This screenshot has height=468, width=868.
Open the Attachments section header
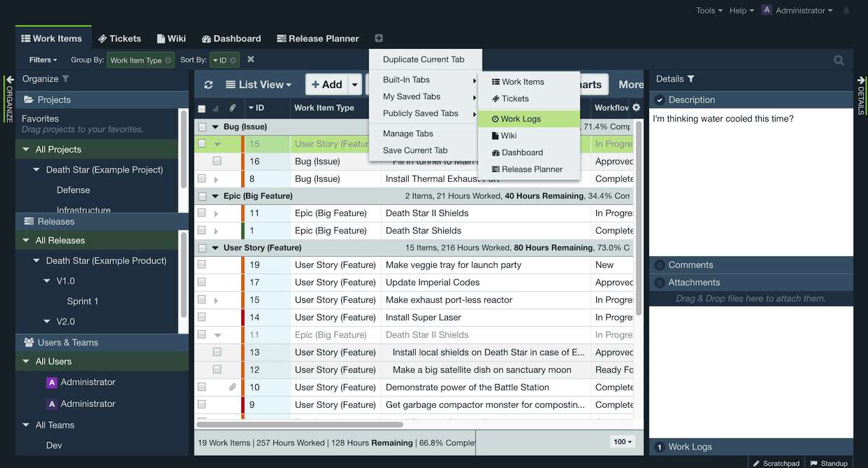pyautogui.click(x=751, y=283)
